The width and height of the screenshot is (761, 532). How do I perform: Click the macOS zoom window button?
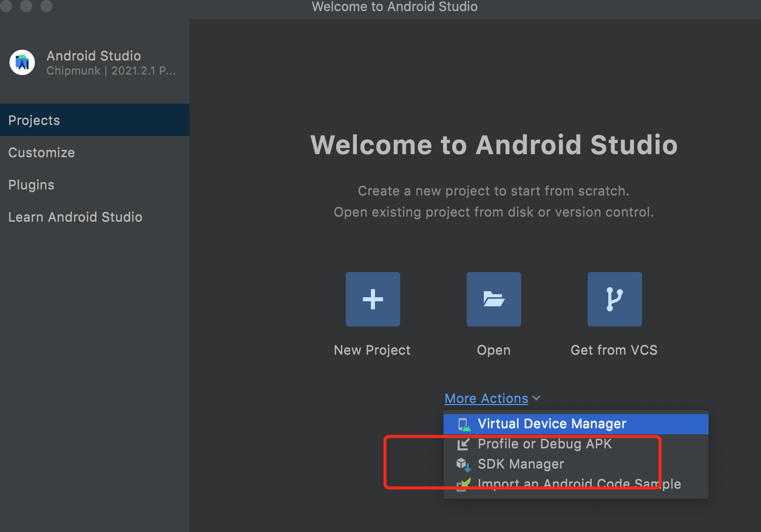point(46,6)
